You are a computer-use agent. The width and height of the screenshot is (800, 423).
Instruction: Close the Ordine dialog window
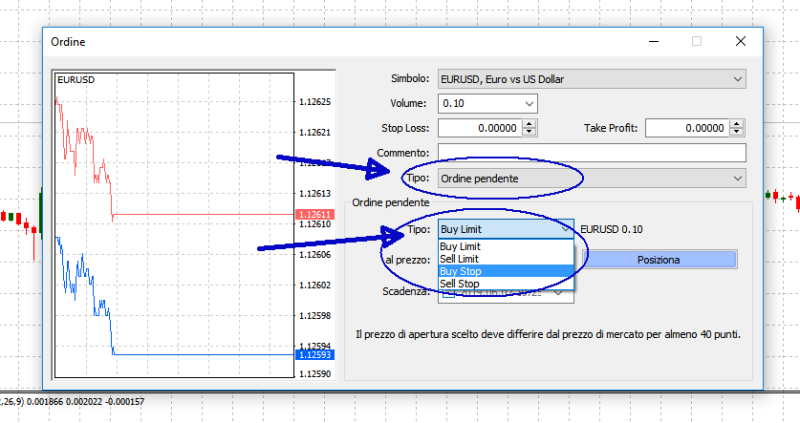740,41
